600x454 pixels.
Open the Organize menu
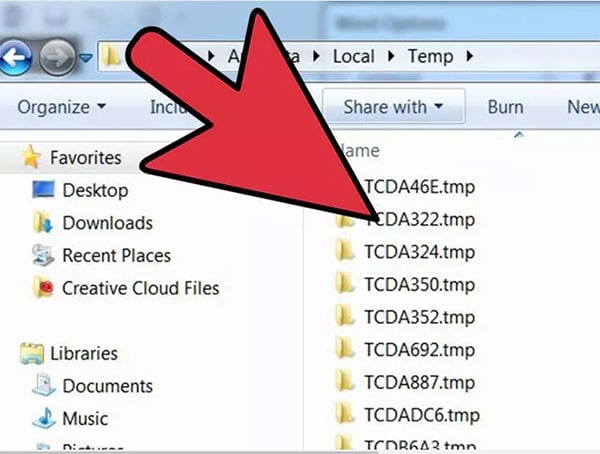61,107
